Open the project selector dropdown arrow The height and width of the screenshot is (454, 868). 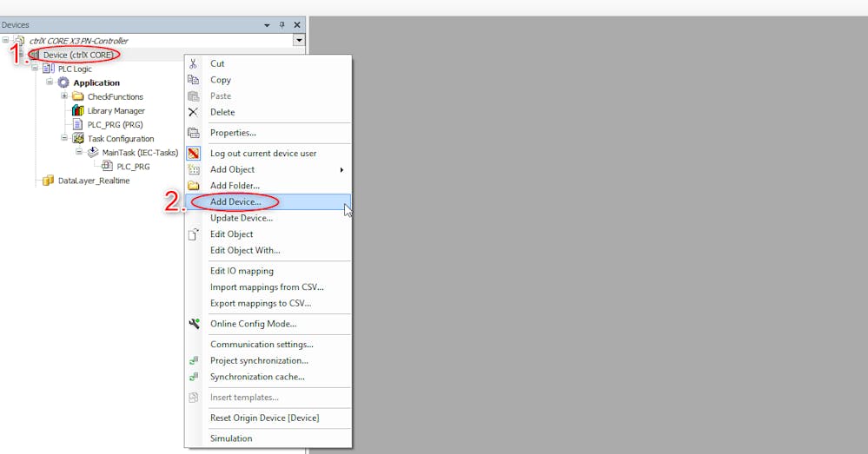tap(299, 41)
